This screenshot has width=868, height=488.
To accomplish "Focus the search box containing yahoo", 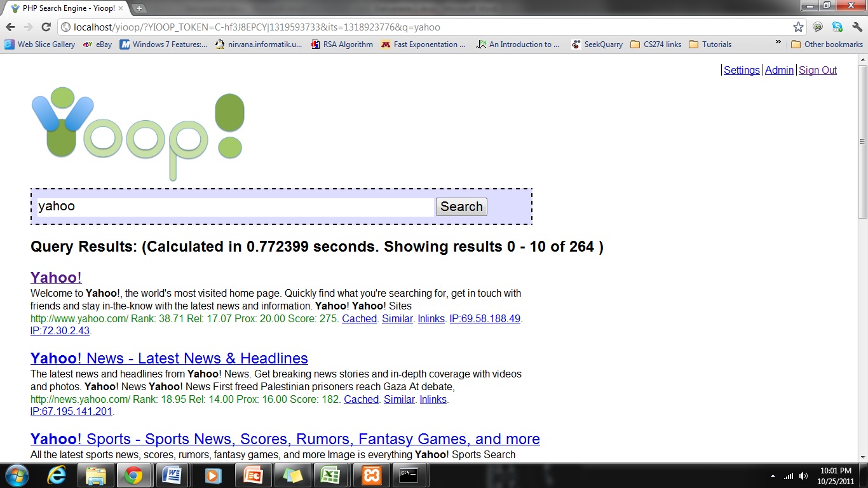I will click(236, 207).
